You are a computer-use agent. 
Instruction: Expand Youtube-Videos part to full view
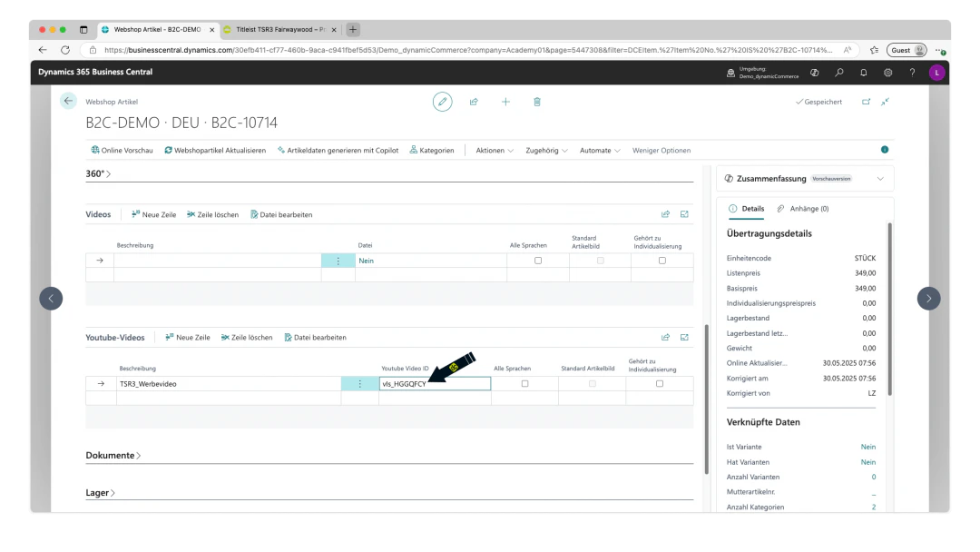pos(684,338)
